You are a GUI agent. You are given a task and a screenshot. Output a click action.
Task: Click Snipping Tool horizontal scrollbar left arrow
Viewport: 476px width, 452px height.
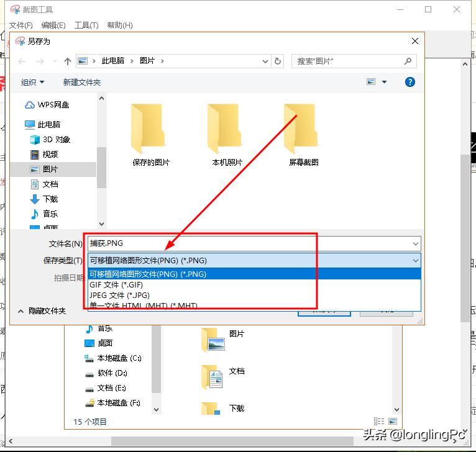tap(11, 441)
